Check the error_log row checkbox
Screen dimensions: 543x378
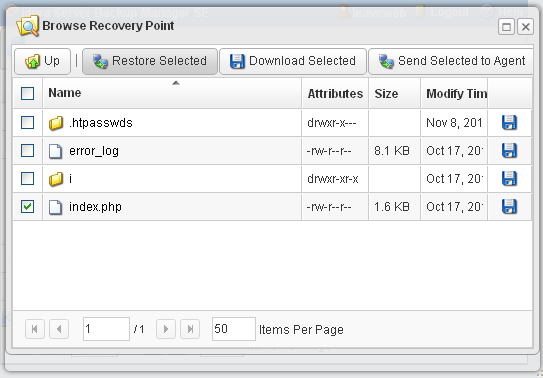tap(27, 151)
